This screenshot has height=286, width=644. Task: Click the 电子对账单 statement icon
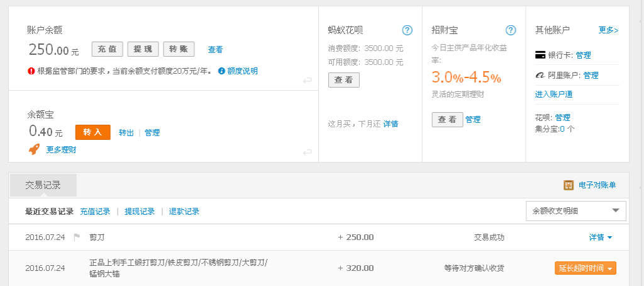coord(569,185)
